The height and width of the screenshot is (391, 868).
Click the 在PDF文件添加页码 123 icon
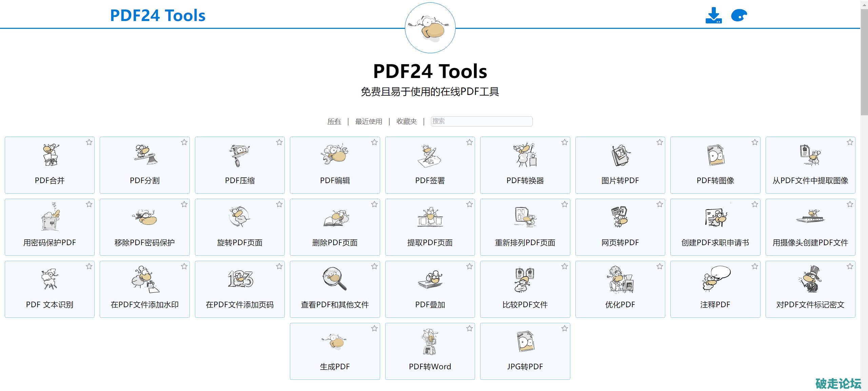point(240,279)
